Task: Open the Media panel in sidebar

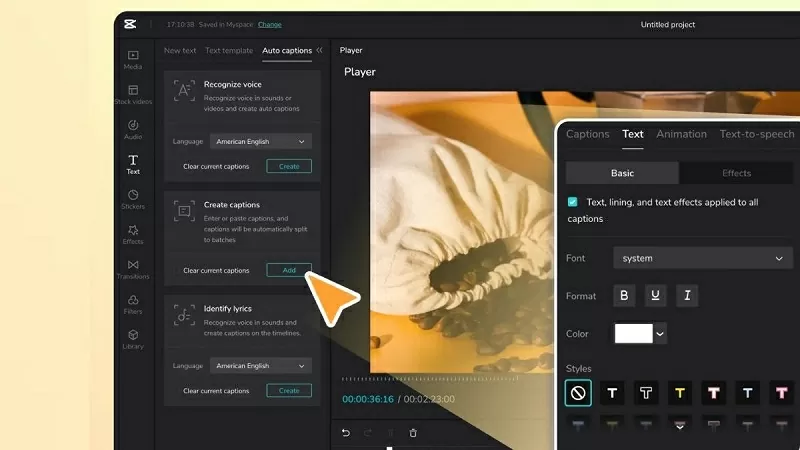Action: 133,59
